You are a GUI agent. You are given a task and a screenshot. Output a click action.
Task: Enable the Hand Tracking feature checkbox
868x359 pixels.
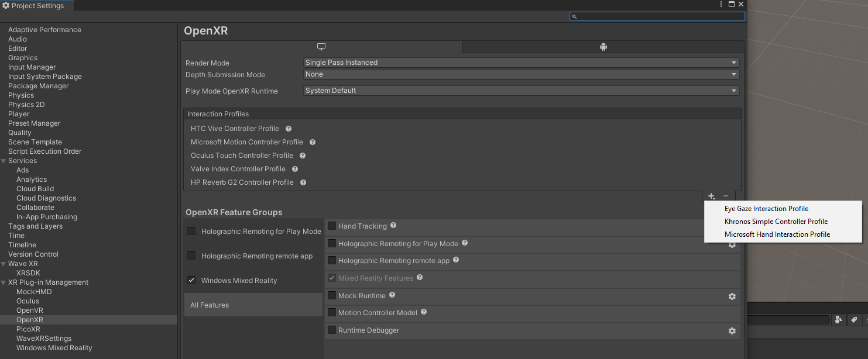pyautogui.click(x=332, y=226)
